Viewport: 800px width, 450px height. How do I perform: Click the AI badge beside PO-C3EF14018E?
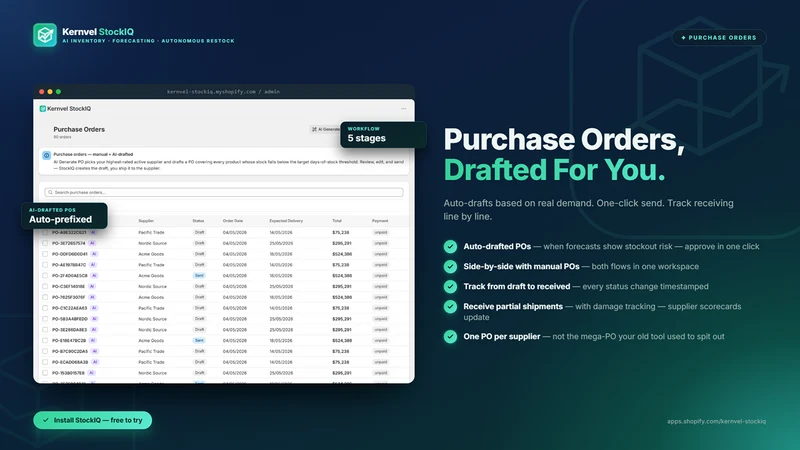[x=92, y=286]
